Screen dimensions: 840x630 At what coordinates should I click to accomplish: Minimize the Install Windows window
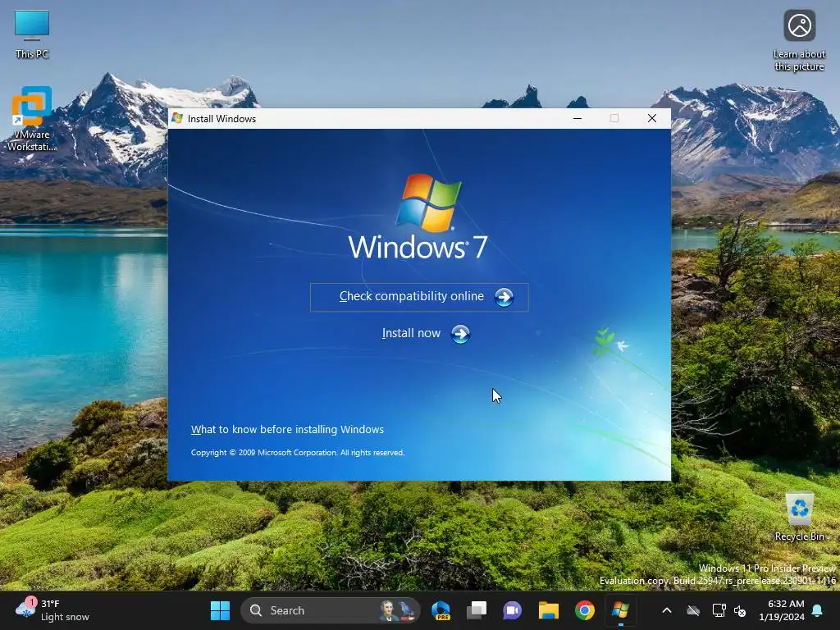click(x=577, y=118)
